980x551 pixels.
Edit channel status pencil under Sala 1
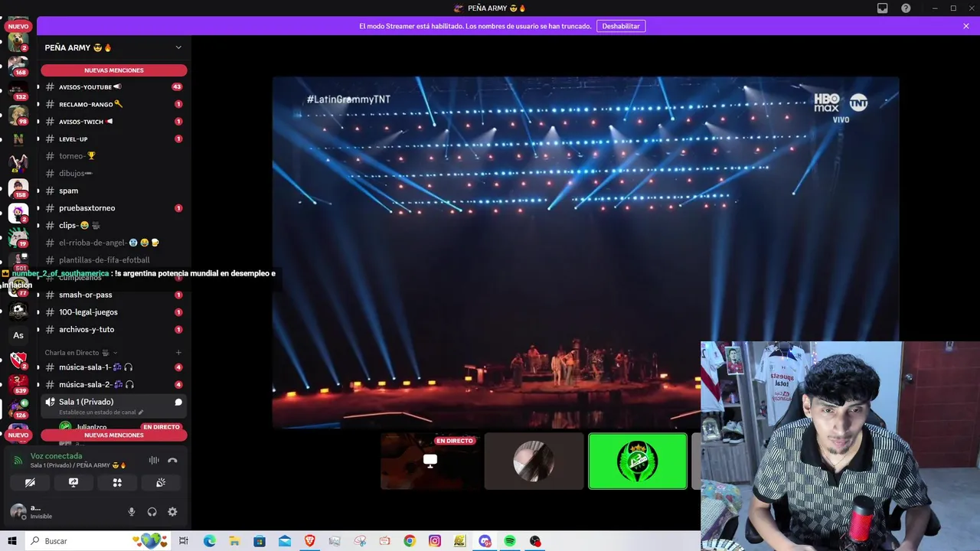[140, 412]
